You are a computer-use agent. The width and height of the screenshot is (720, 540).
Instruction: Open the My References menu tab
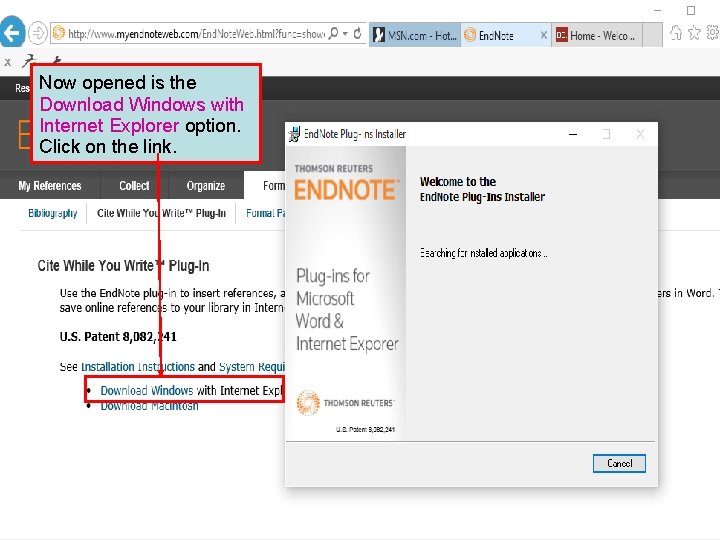(x=50, y=186)
